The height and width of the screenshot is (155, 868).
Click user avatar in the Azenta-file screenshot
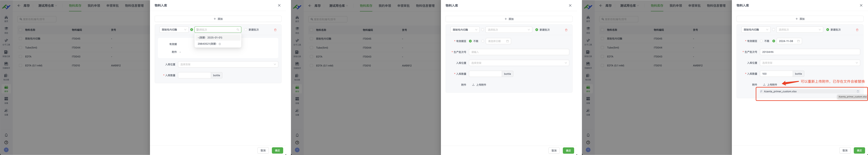point(588,150)
